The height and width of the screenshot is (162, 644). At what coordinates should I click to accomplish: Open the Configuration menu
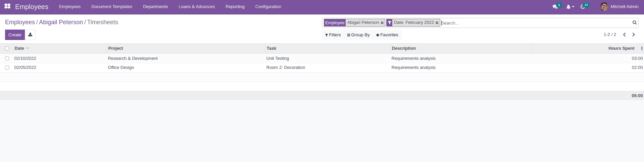(268, 7)
